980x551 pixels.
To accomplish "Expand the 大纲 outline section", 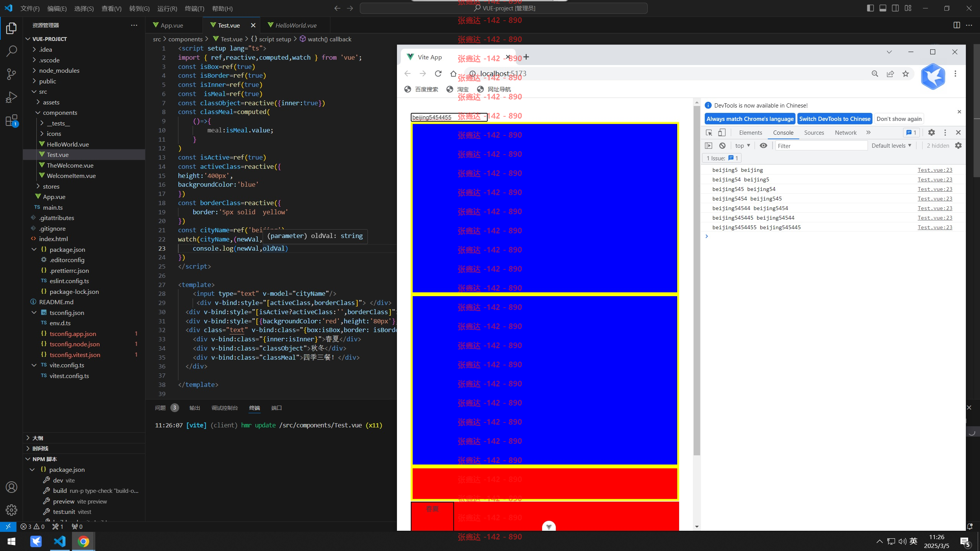I will tap(38, 438).
